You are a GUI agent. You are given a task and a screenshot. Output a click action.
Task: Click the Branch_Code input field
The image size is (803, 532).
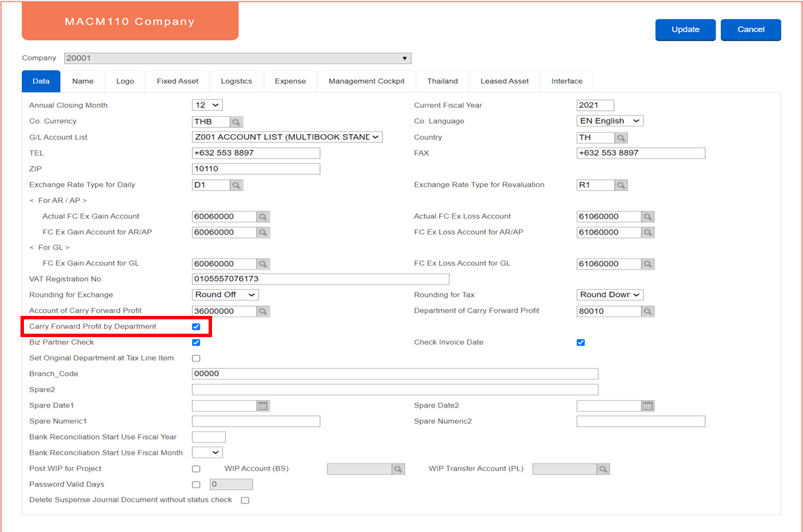pos(395,374)
